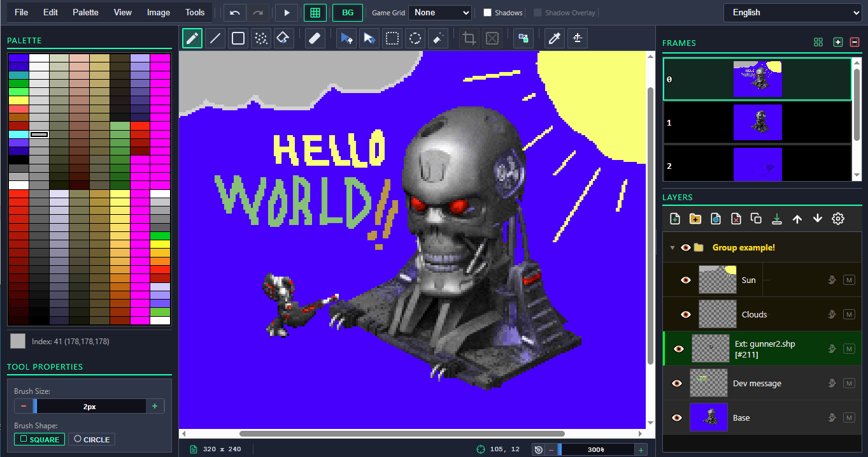Delete layer using the red X icon
This screenshot has width=868, height=457.
point(736,219)
